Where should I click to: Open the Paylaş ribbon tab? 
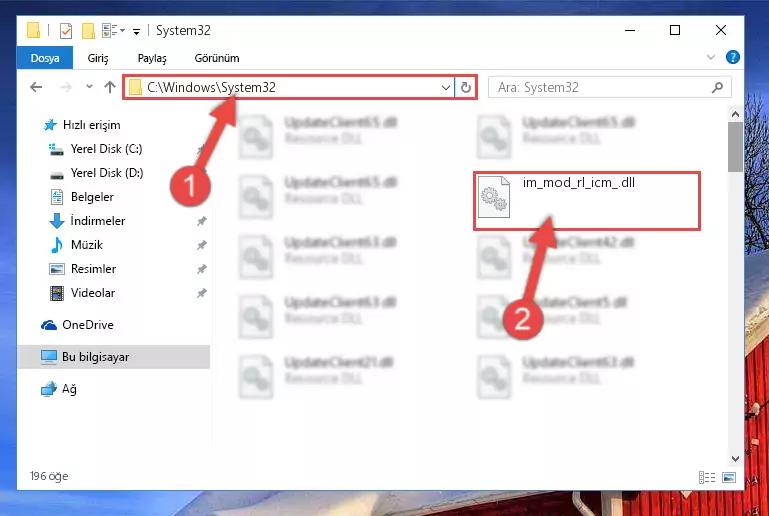152,58
